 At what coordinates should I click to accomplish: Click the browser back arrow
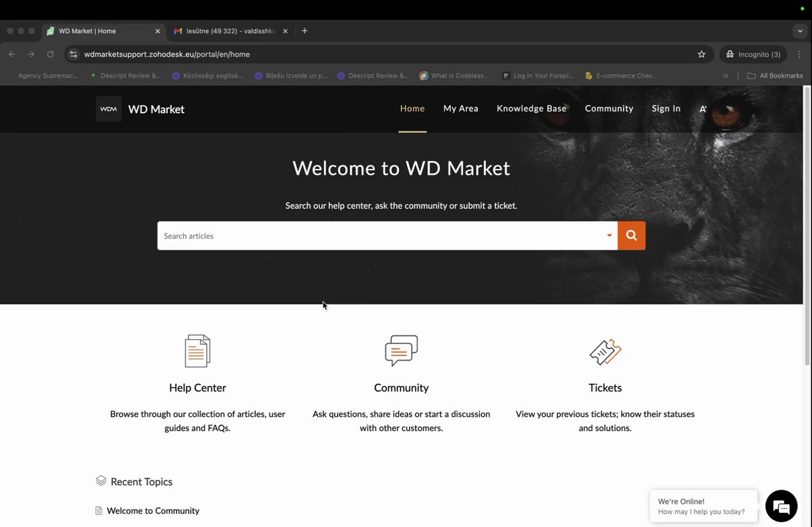[x=11, y=54]
